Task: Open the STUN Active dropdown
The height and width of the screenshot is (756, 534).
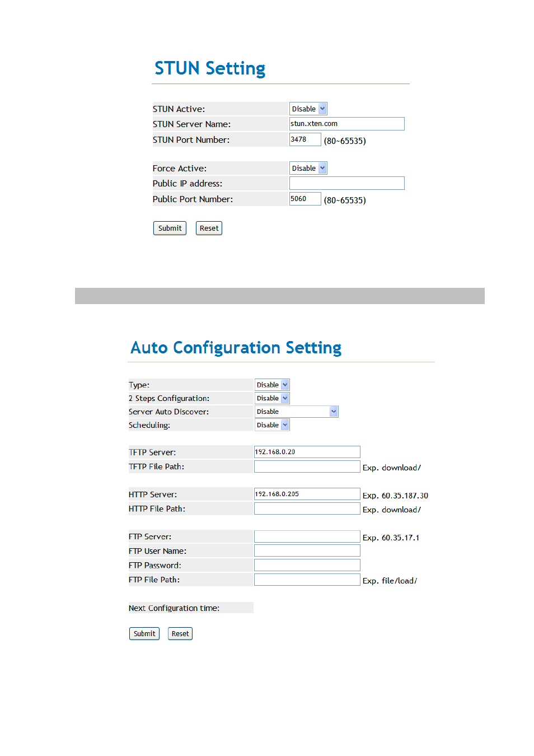Action: pyautogui.click(x=308, y=109)
